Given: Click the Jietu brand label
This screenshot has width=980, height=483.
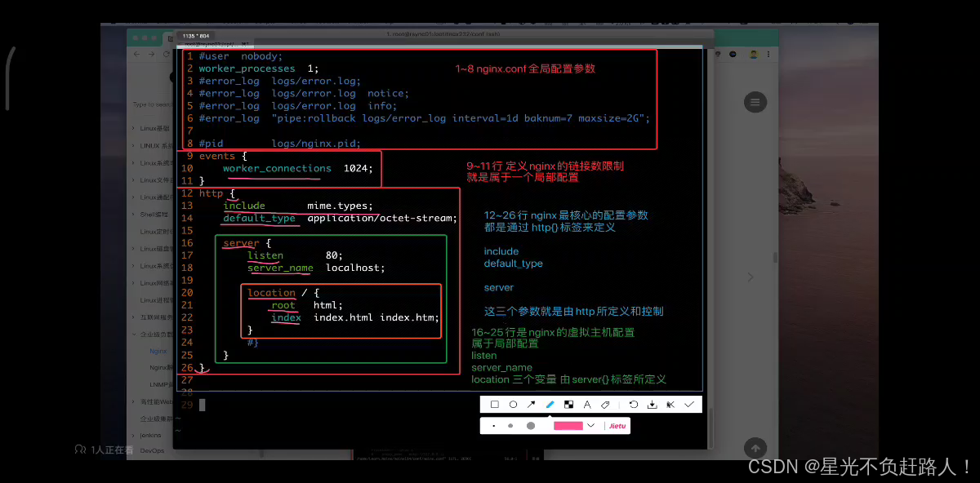Looking at the screenshot, I should point(617,426).
